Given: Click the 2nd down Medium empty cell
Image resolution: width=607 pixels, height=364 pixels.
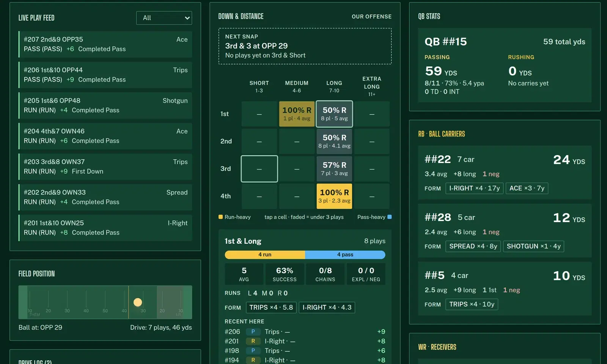Looking at the screenshot, I should (297, 141).
